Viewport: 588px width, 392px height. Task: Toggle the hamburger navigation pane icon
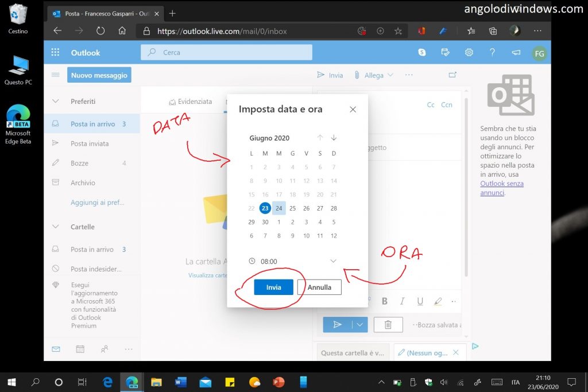pyautogui.click(x=56, y=75)
